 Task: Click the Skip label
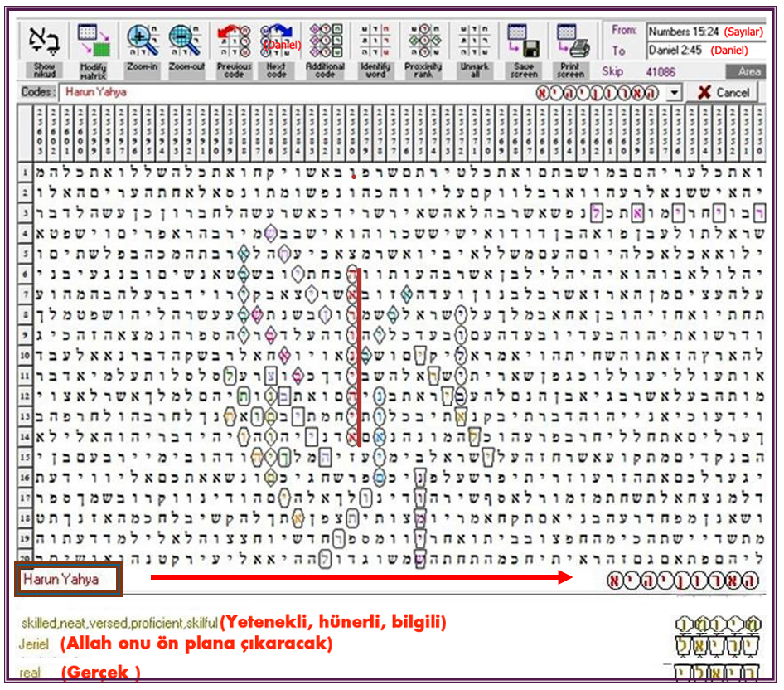[612, 71]
